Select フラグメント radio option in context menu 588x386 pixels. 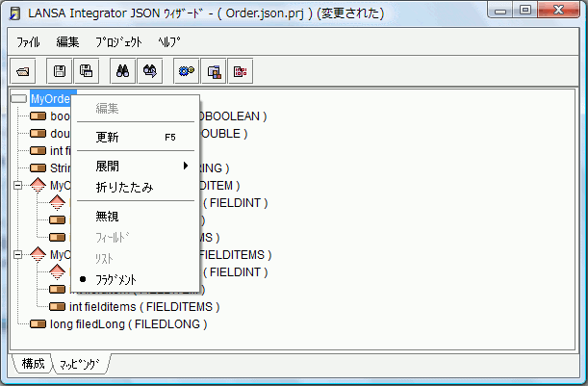(x=135, y=279)
